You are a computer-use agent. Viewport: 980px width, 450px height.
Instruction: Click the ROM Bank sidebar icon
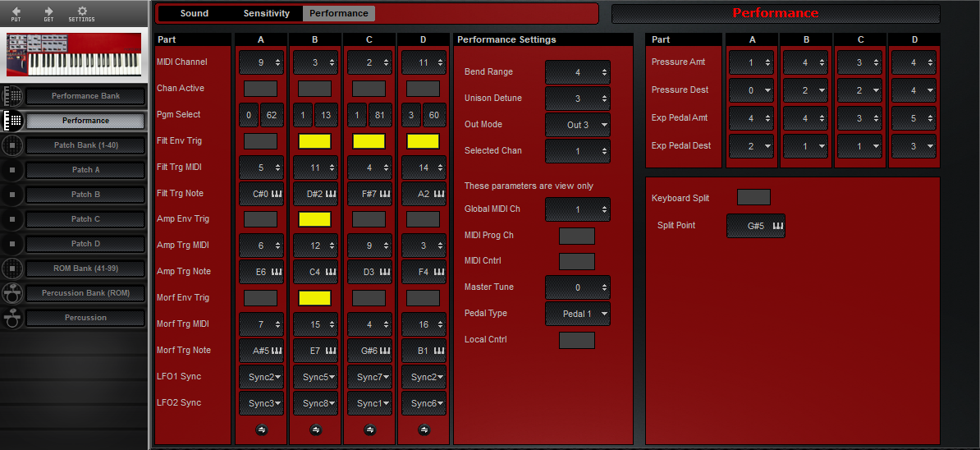(x=12, y=269)
